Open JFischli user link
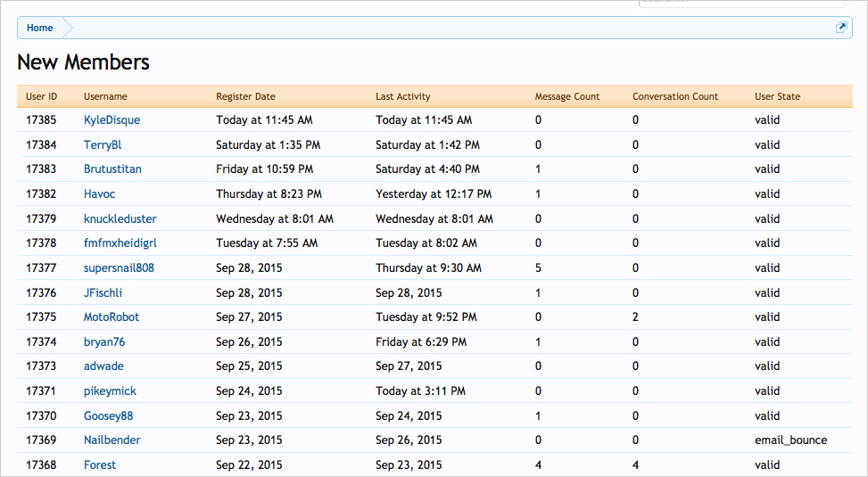 pos(103,292)
